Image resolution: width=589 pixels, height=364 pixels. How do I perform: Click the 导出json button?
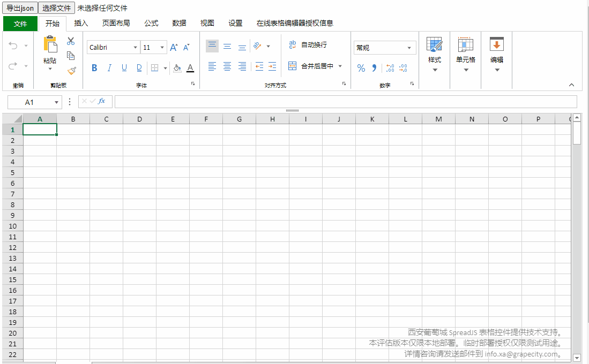click(x=20, y=7)
